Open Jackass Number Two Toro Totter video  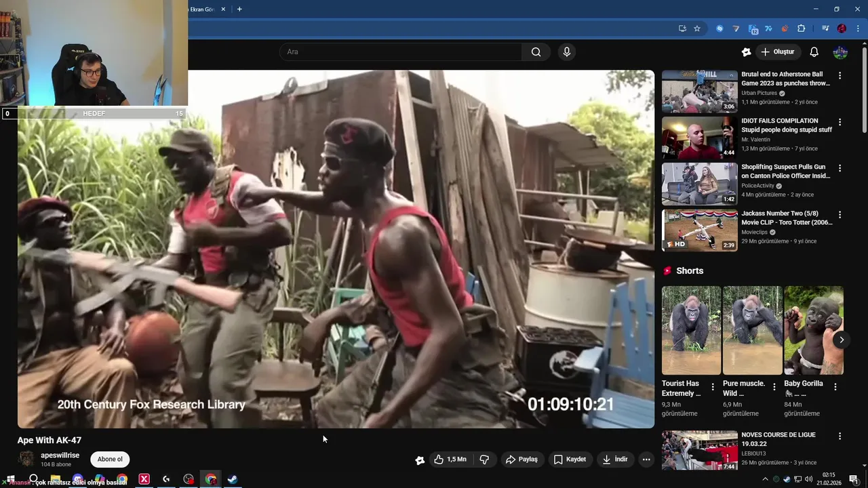coord(699,230)
